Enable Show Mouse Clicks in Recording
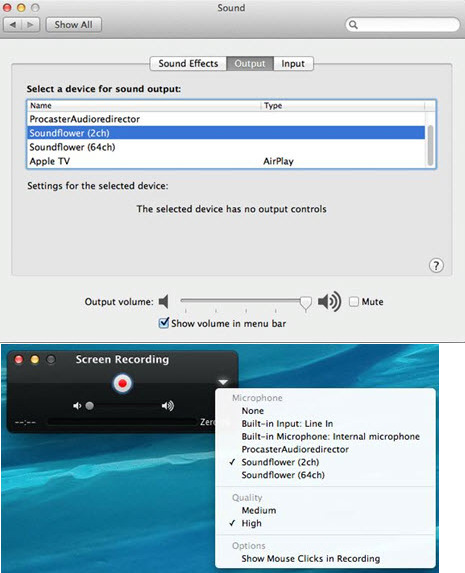The height and width of the screenshot is (573, 465). pos(325,558)
